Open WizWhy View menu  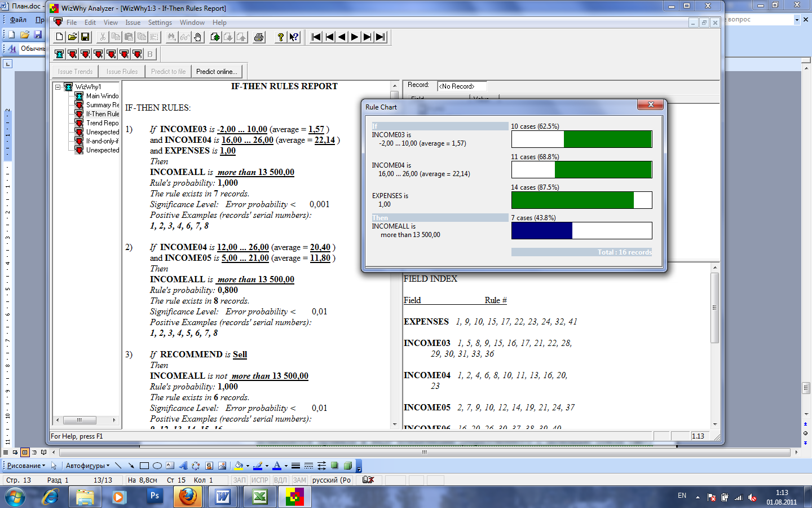[111, 23]
